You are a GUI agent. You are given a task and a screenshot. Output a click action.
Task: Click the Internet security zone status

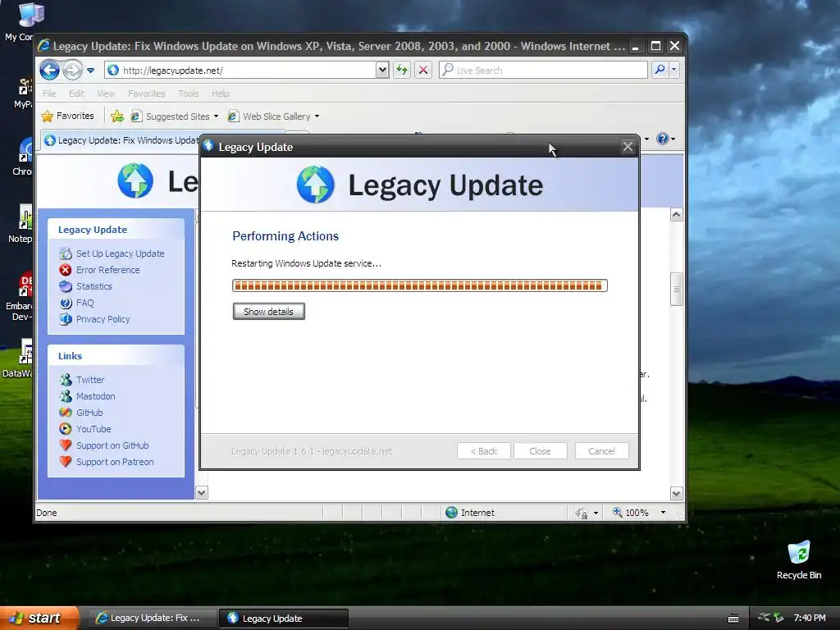pos(470,513)
